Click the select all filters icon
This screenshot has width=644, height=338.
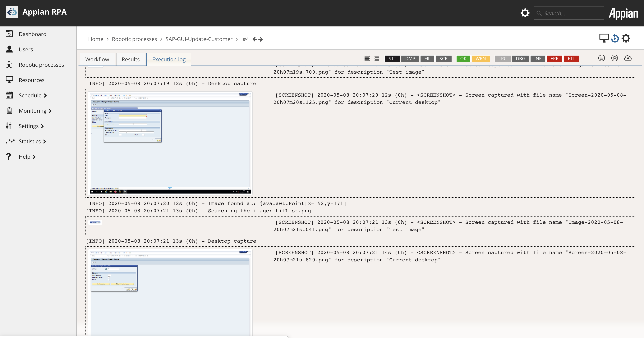(x=366, y=58)
